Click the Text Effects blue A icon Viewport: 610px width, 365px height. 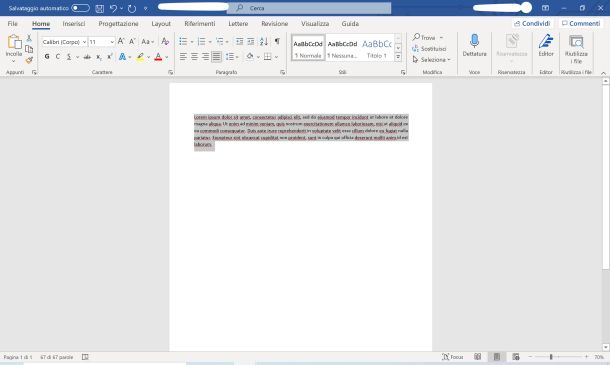click(122, 57)
